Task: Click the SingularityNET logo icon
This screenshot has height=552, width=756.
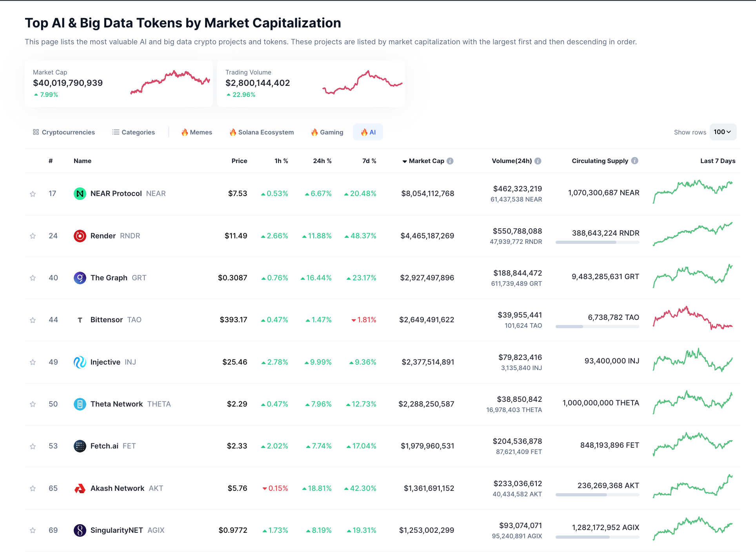Action: pos(80,530)
